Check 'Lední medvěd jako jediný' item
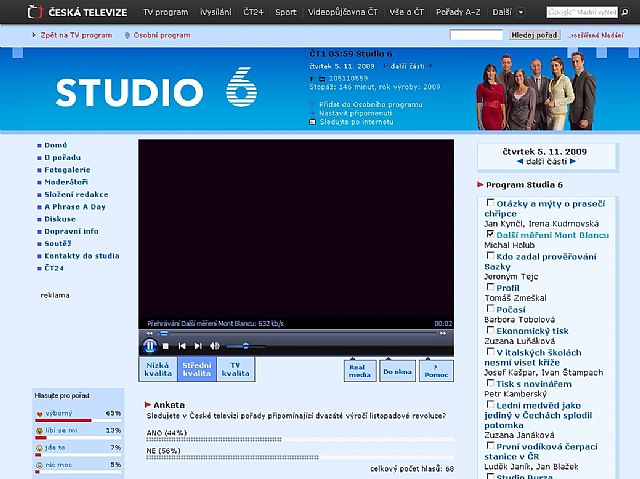The width and height of the screenshot is (640, 479). tap(490, 404)
